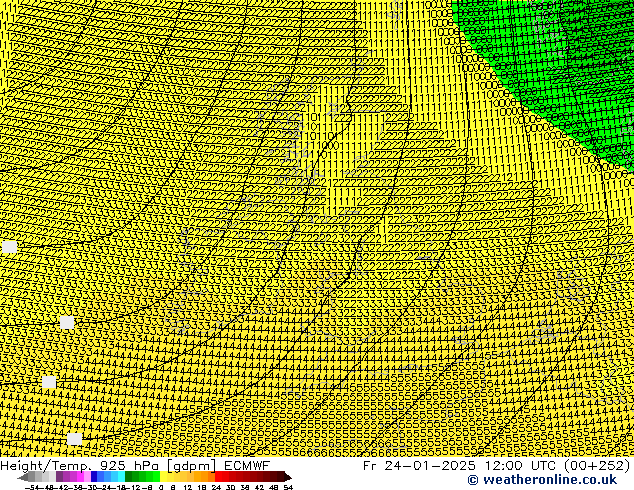The width and height of the screenshot is (634, 490).
Task: Click the -54 label on temperature scale
Action: coord(32,487)
